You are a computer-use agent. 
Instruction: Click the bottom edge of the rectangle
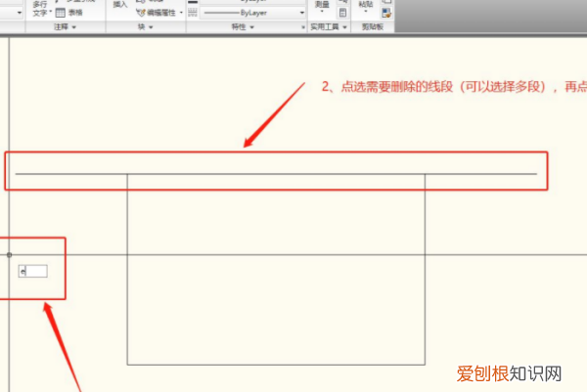276,365
